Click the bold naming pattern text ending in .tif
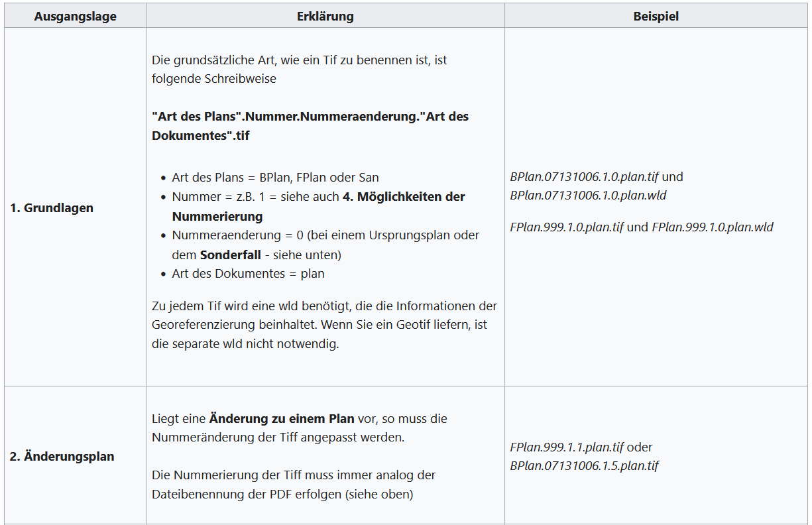 tap(310, 125)
